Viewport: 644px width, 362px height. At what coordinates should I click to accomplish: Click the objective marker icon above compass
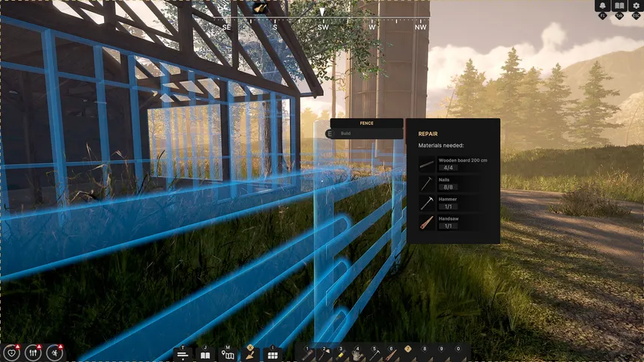(x=260, y=7)
